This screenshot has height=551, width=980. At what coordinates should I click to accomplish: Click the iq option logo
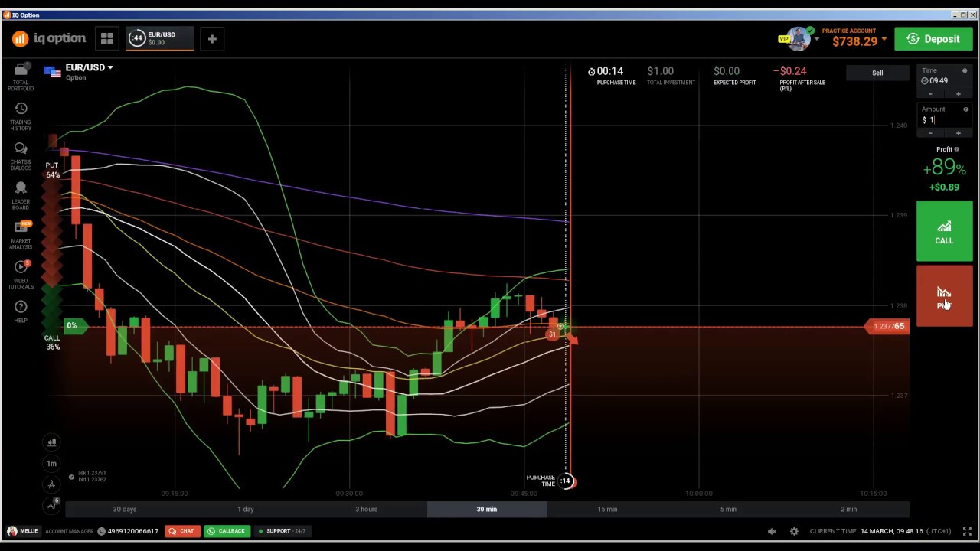[49, 38]
